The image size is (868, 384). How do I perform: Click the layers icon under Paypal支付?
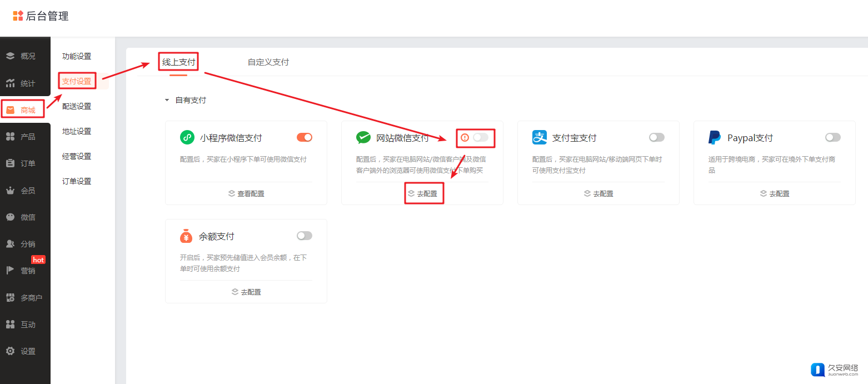pyautogui.click(x=764, y=193)
